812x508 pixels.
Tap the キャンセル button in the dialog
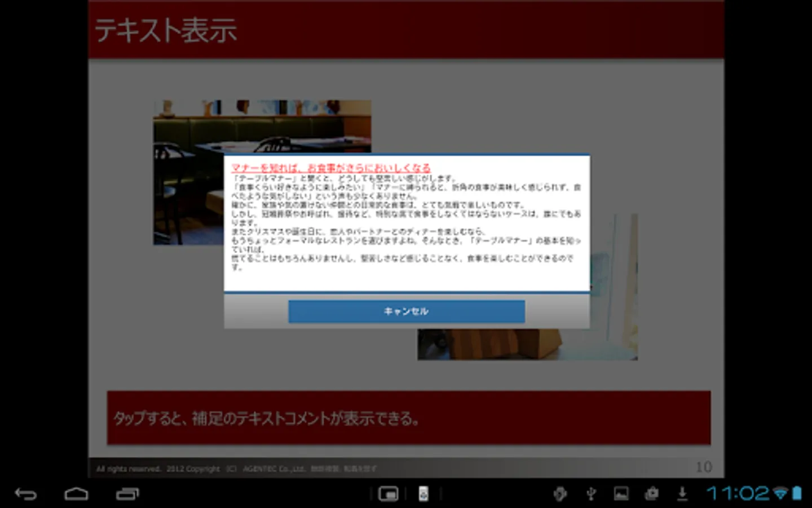[407, 311]
